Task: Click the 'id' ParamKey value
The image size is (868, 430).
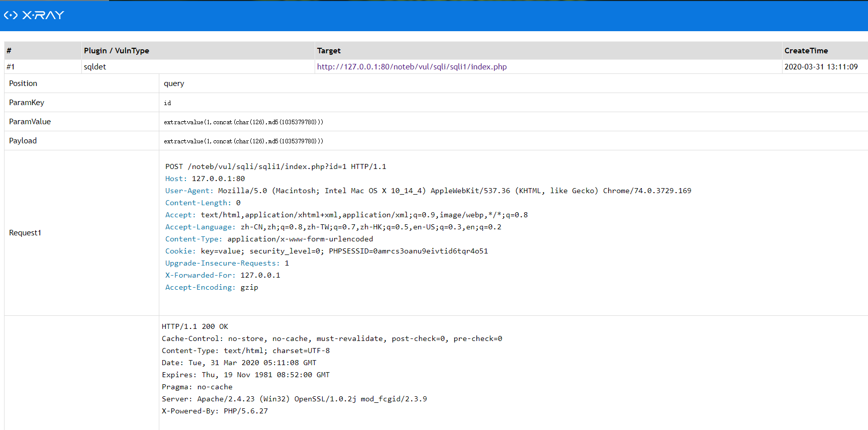Action: 167,103
